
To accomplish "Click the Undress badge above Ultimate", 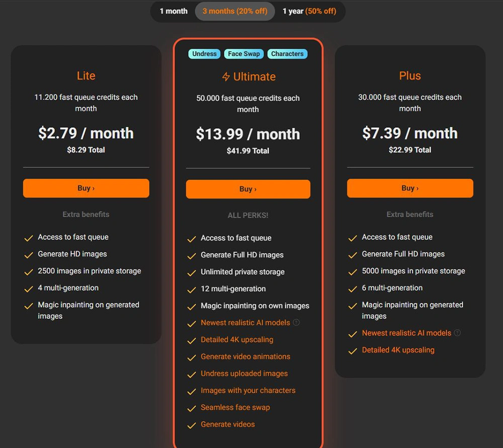I will (x=204, y=54).
